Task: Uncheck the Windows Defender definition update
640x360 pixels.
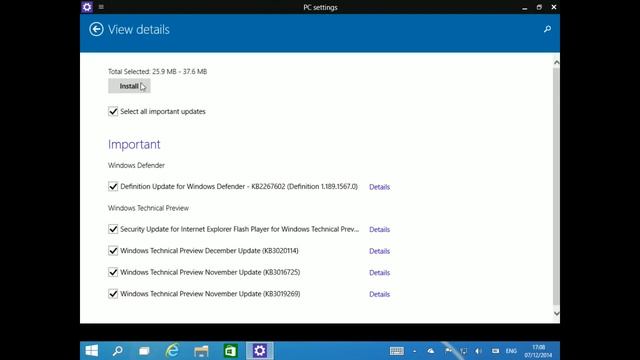Action: (x=113, y=187)
